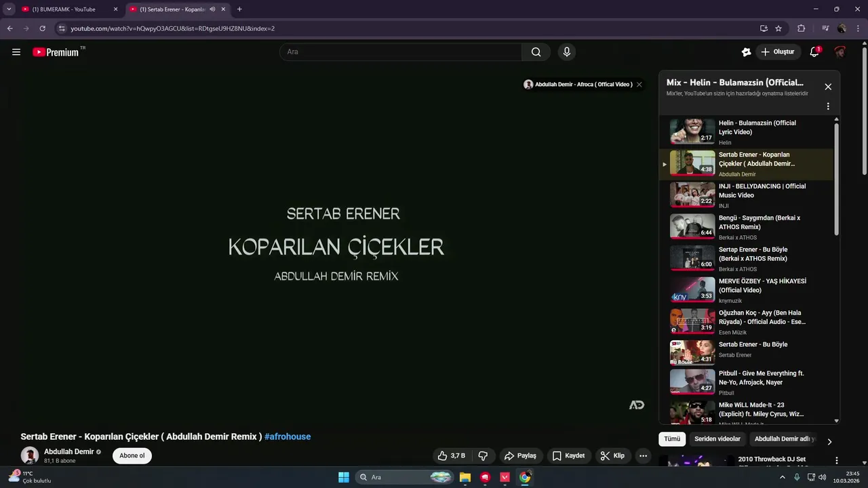Image resolution: width=868 pixels, height=488 pixels.
Task: Open Abdullah Demir channel avatar
Action: click(x=30, y=455)
